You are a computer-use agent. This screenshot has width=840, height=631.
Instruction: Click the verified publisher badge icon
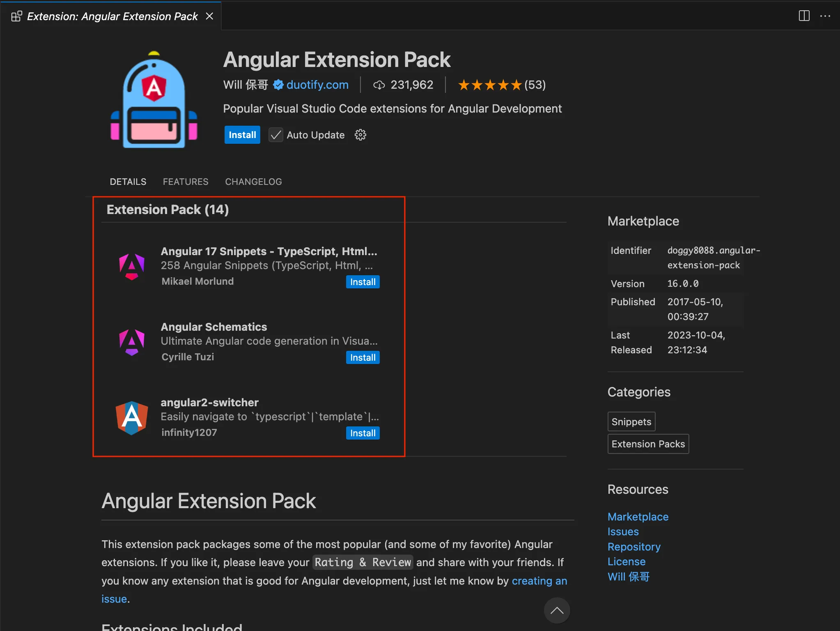[278, 85]
